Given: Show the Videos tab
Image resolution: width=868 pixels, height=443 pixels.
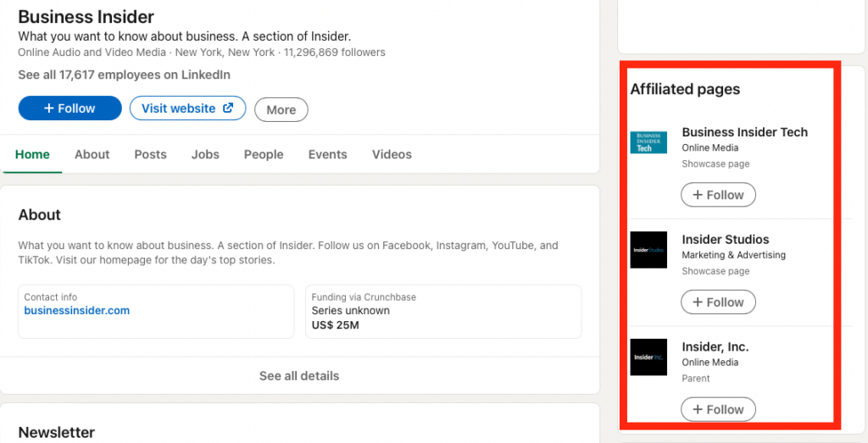Looking at the screenshot, I should point(392,154).
